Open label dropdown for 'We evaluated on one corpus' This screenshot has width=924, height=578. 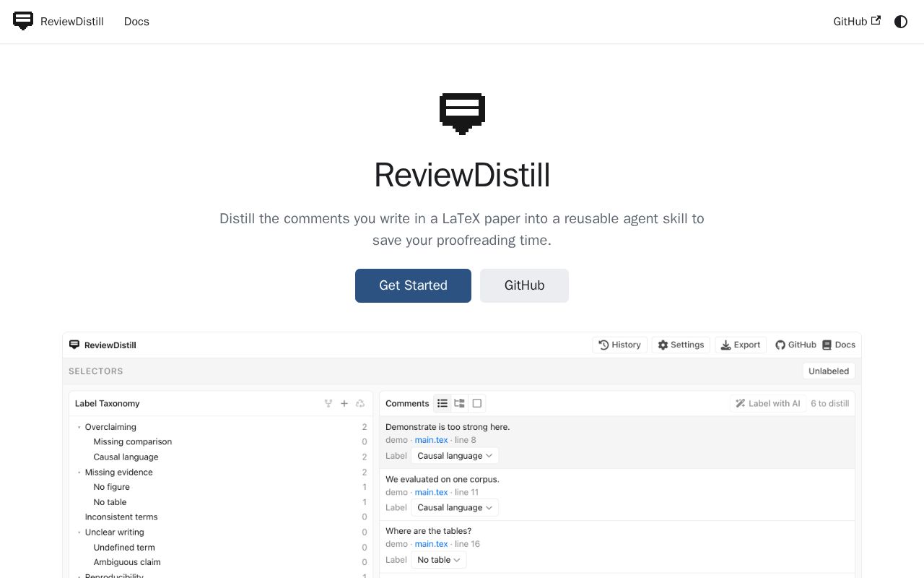(x=455, y=508)
